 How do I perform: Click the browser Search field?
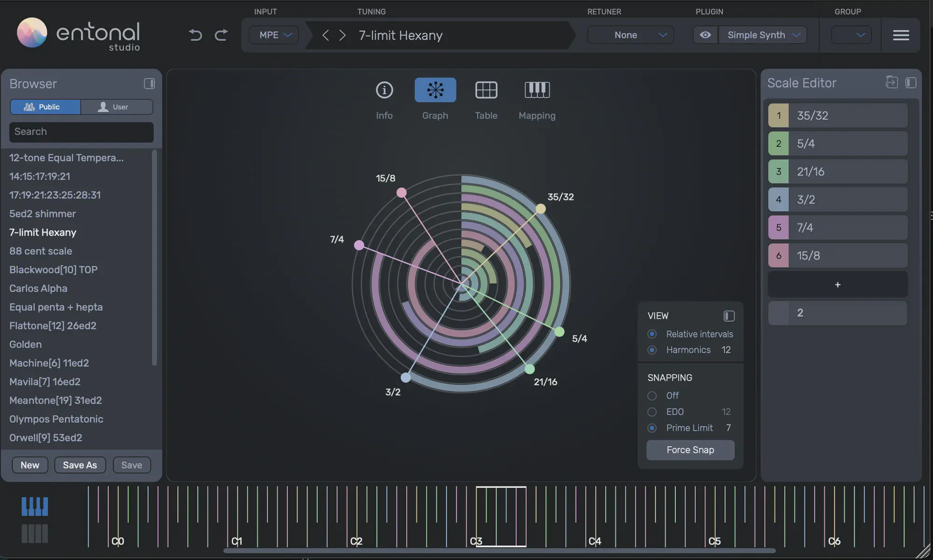[81, 132]
